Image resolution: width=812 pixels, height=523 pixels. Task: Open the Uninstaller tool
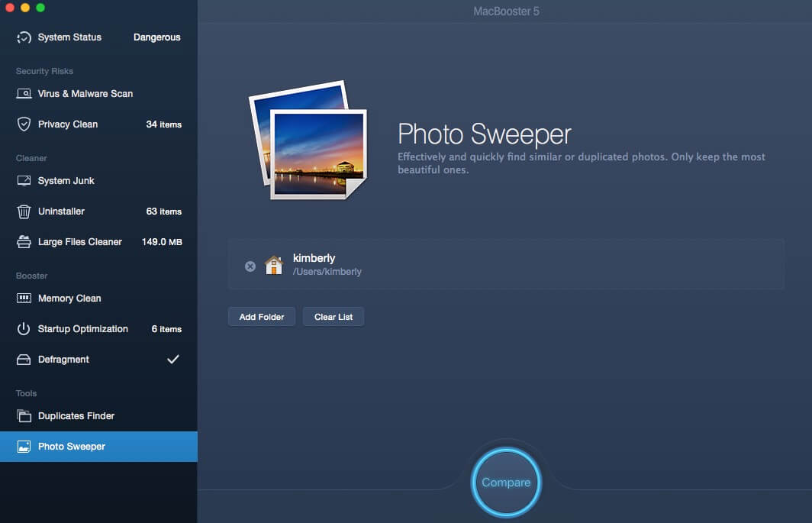point(98,211)
